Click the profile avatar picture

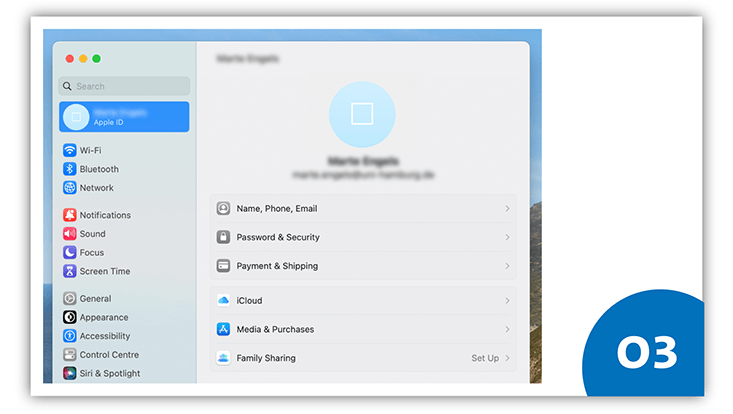(x=362, y=114)
